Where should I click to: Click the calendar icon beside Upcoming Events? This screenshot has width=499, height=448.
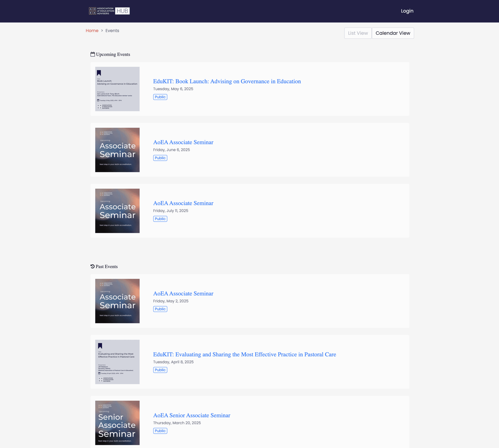click(93, 54)
